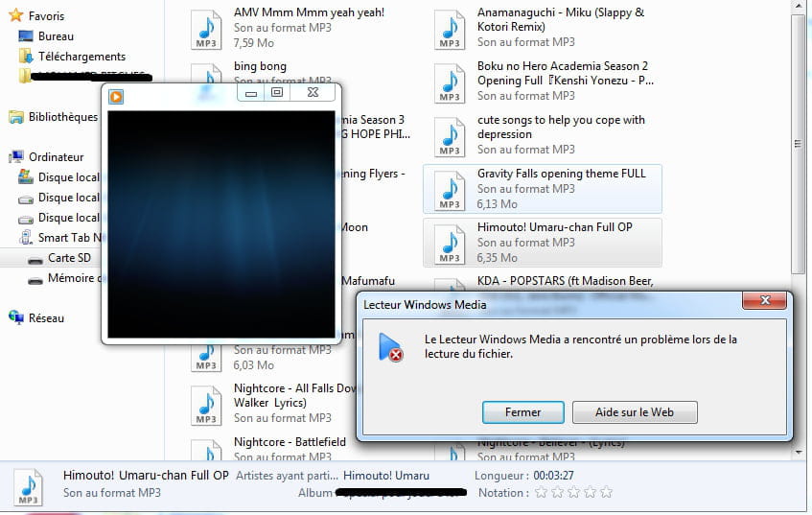Viewport: 812px width, 515px height.
Task: Click the Windows Media Player orange play icon
Action: point(116,97)
